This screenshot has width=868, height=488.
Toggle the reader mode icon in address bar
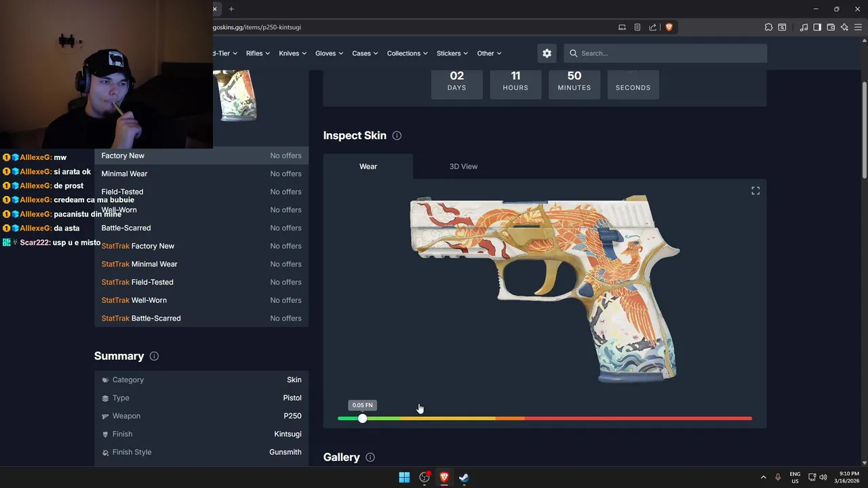pyautogui.click(x=637, y=27)
